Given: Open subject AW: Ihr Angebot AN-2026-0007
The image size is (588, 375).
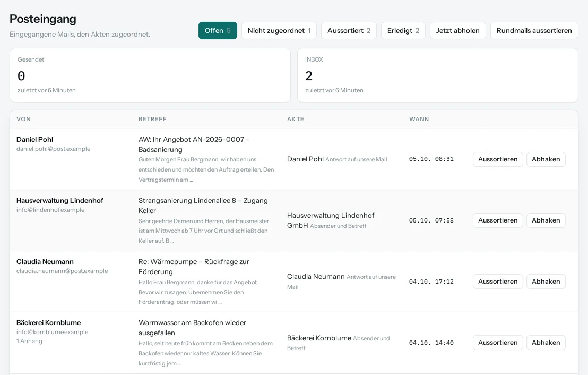Looking at the screenshot, I should (x=194, y=144).
